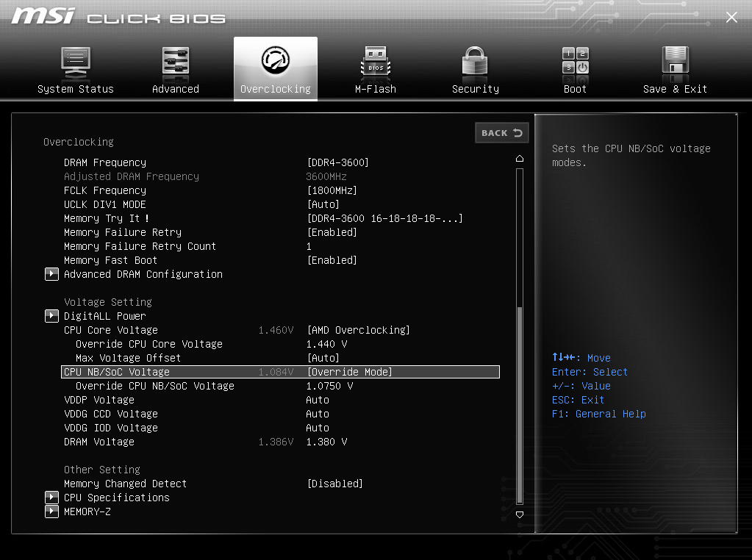Click the ESC: Exit hint text

coord(578,400)
